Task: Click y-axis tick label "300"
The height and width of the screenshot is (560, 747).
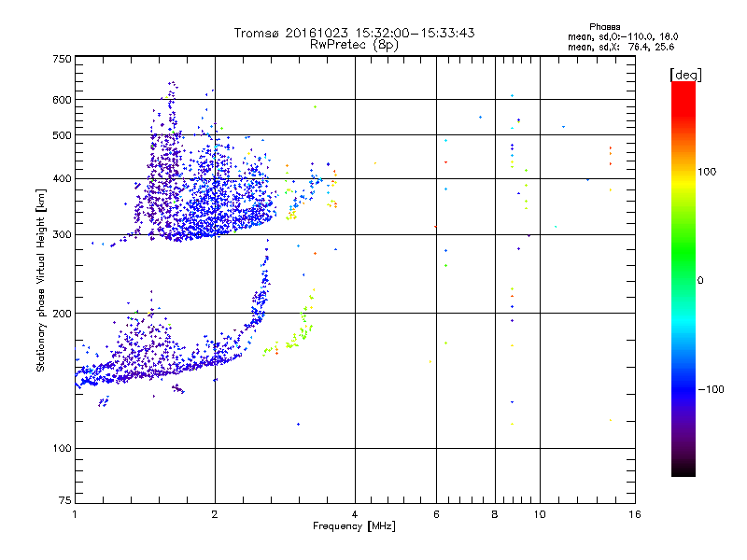Action: coord(62,235)
